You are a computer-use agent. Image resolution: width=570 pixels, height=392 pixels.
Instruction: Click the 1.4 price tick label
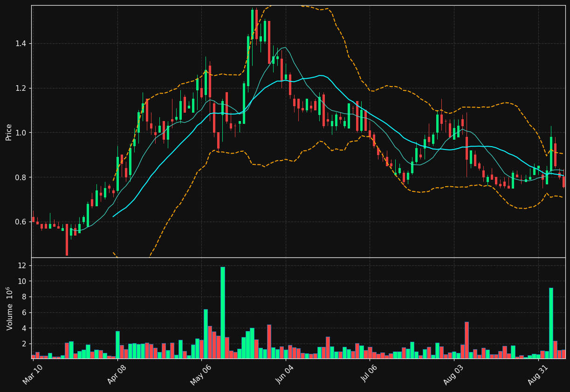(x=21, y=44)
